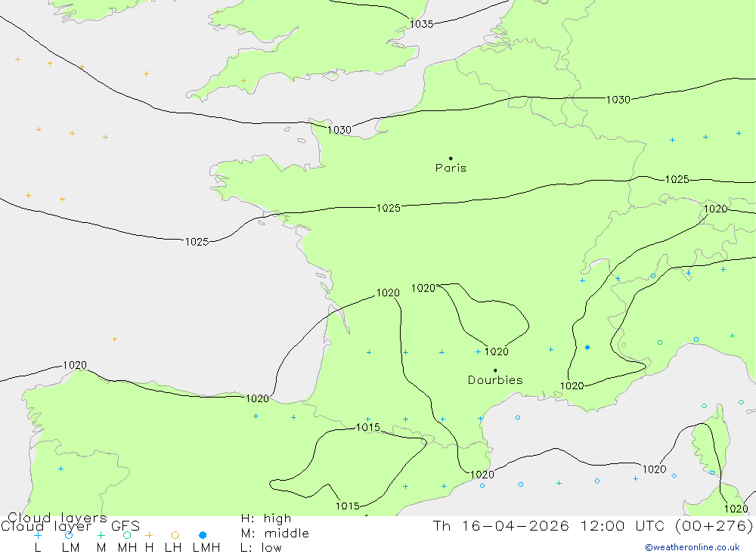Select the Paris city dot marker
This screenshot has width=756, height=554.
coord(451,158)
